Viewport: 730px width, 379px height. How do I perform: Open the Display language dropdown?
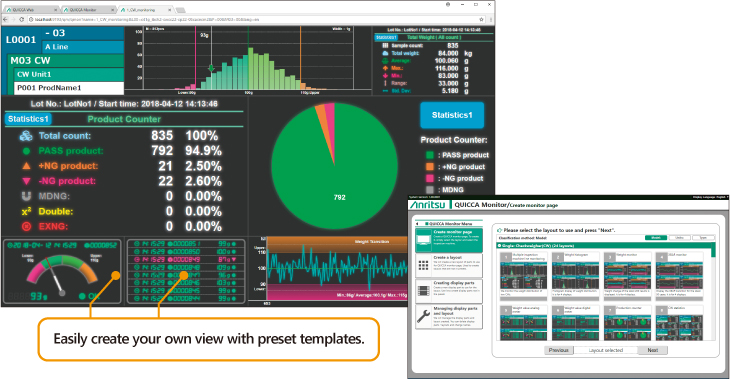pyautogui.click(x=710, y=197)
